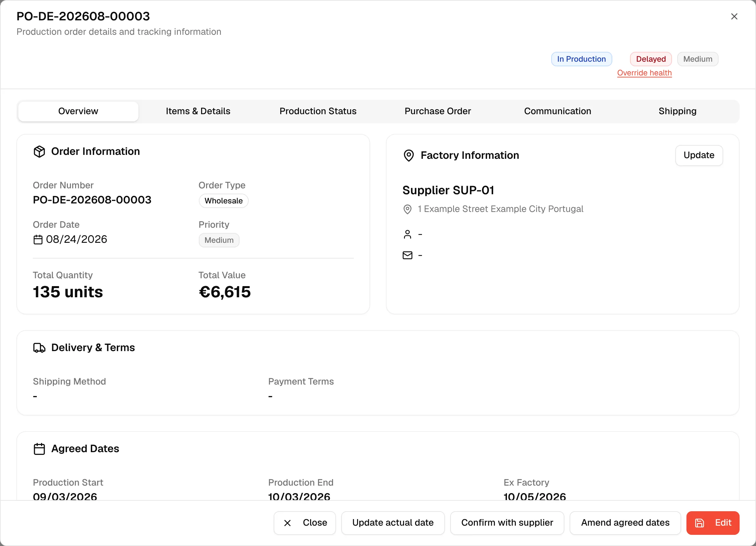Open the Communication tab
The height and width of the screenshot is (546, 756).
[558, 111]
